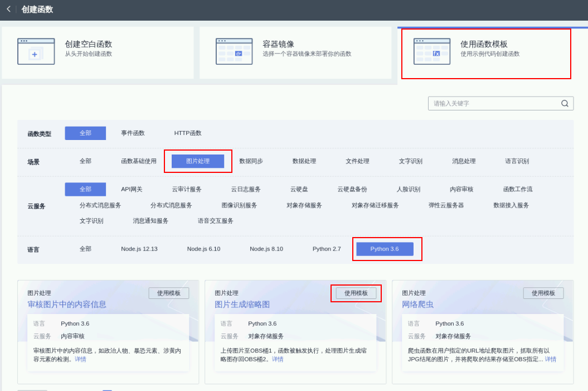
Task: Open the 审核图片中的内容信息 template title
Action: 67,305
